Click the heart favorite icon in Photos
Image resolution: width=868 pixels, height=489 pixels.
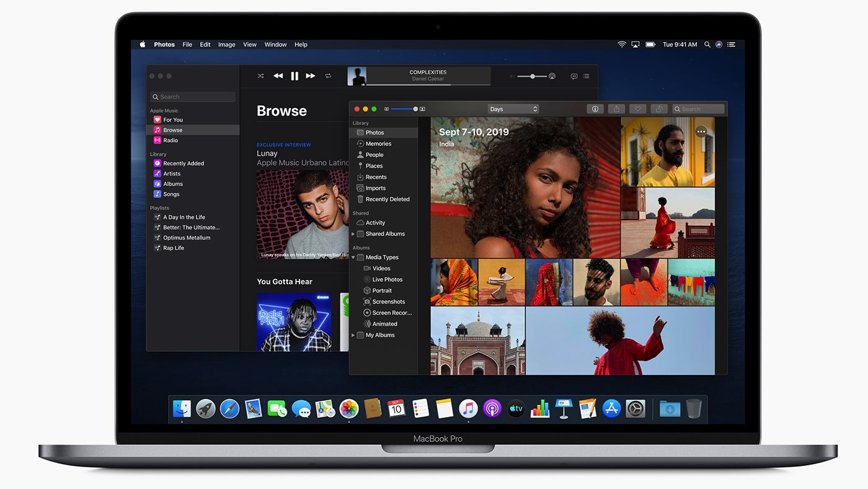click(638, 109)
